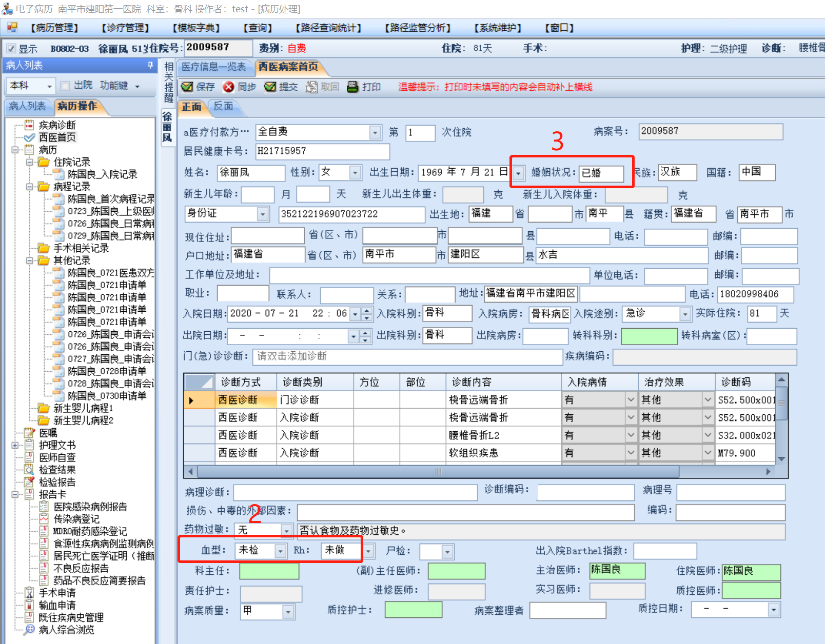Open the 药物过敏 dropdown showing 无
The height and width of the screenshot is (644, 825).
coord(287,530)
